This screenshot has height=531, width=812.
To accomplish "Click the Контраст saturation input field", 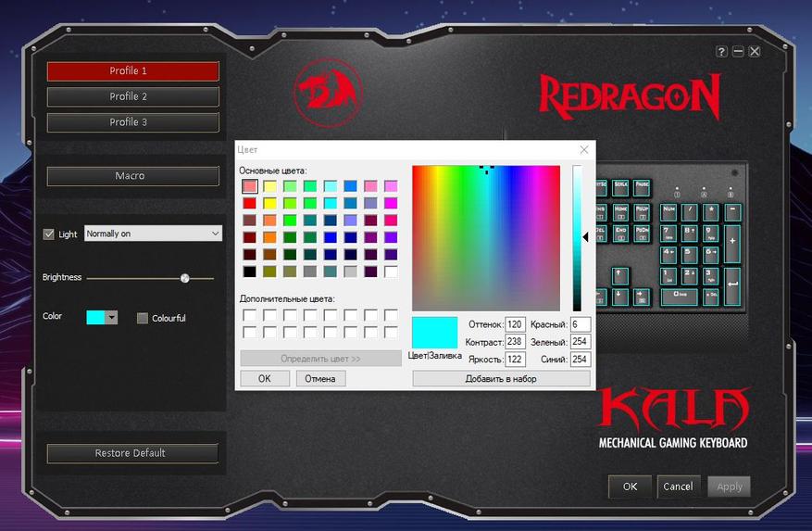I will pyautogui.click(x=516, y=342).
